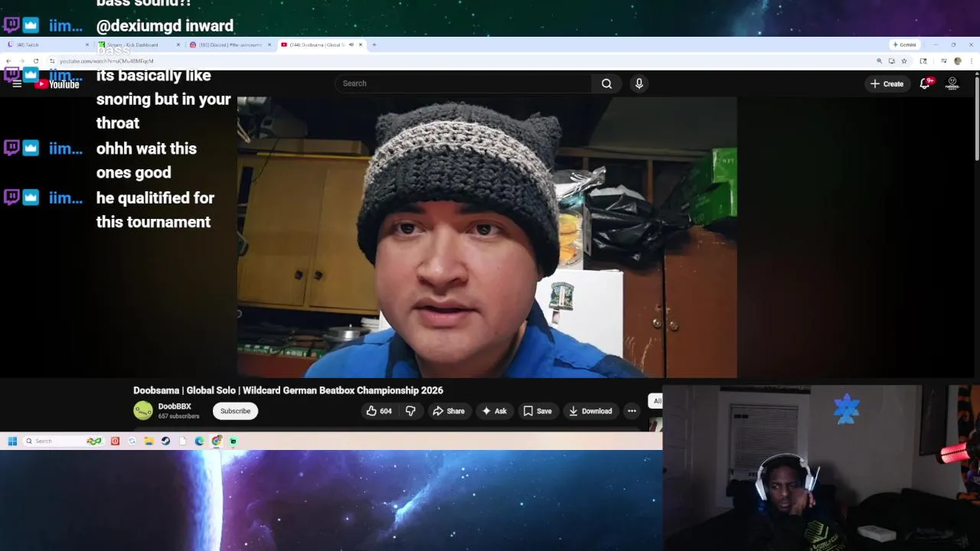The width and height of the screenshot is (980, 551).
Task: Click the Chrome address bar URL
Action: pyautogui.click(x=106, y=60)
